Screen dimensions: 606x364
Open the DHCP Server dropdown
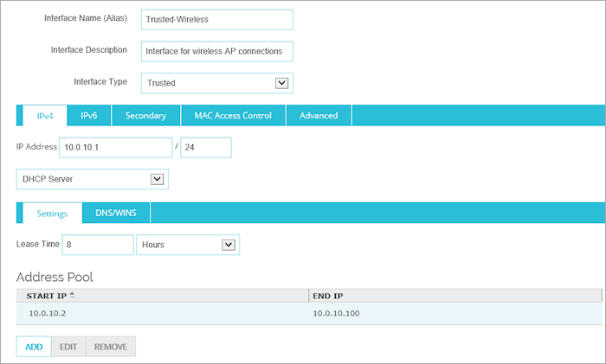tap(93, 179)
